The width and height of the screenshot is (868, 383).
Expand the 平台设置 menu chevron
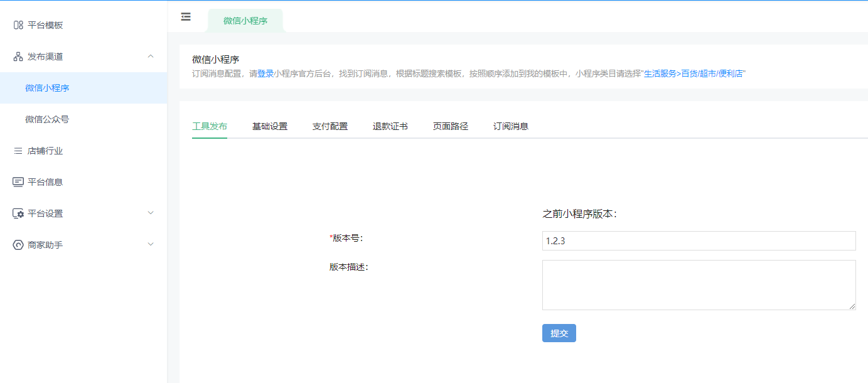point(151,213)
